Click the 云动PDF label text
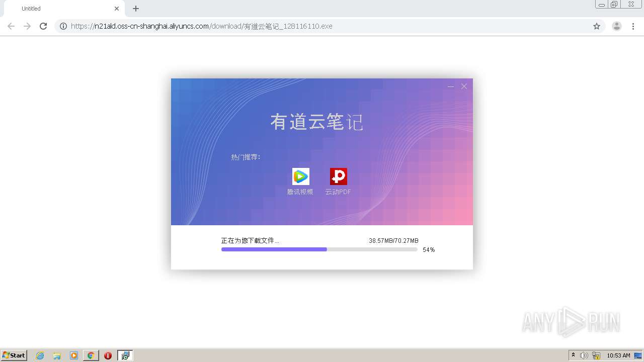Viewport: 644px width, 362px height. 338,192
